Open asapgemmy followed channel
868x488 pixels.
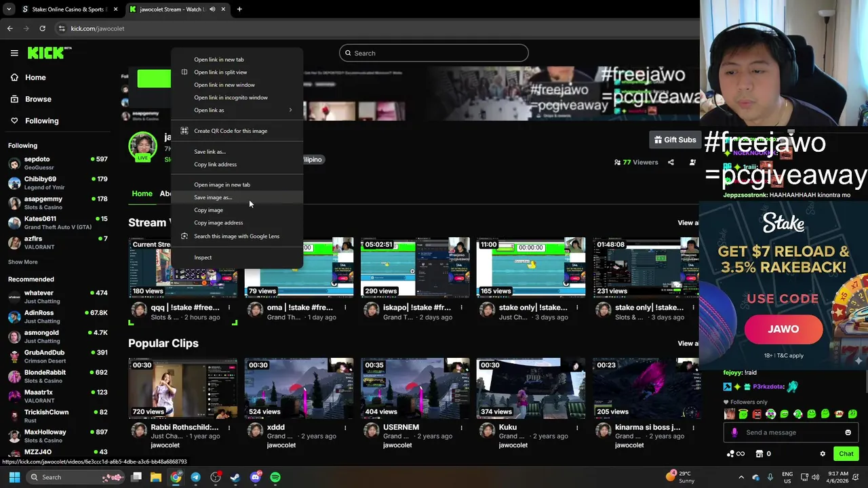58,203
